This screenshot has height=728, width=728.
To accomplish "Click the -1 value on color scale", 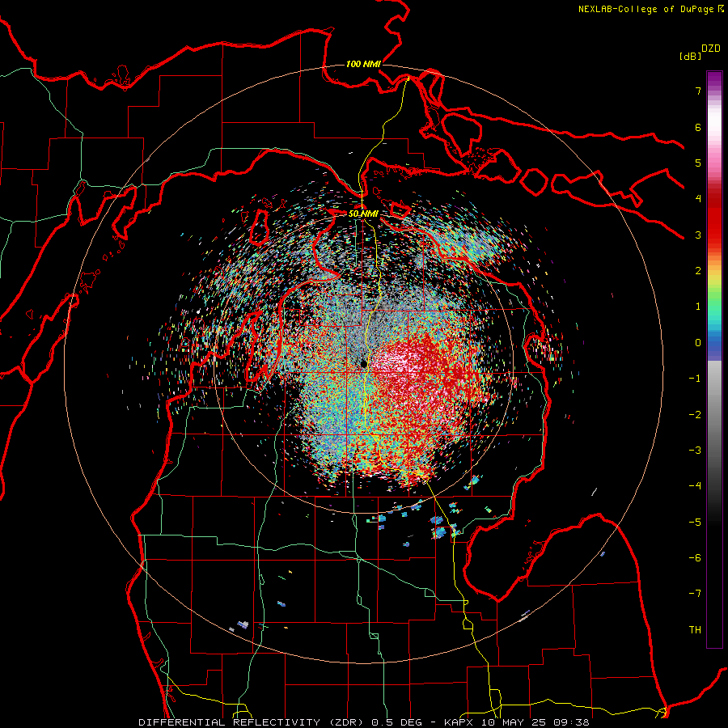I will (695, 379).
